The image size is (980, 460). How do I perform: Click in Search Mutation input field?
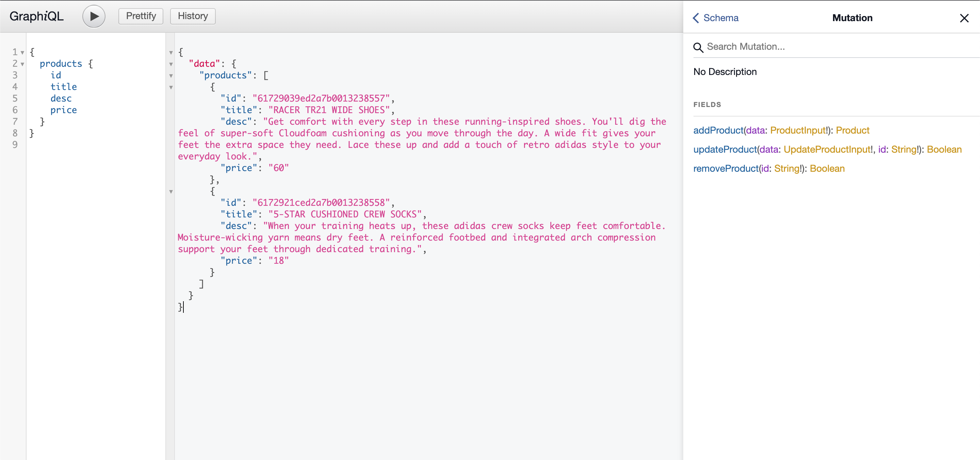[x=799, y=46]
